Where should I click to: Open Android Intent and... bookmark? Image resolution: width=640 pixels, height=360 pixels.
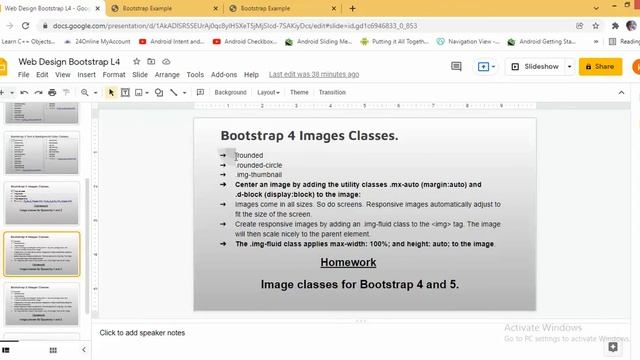tap(171, 42)
